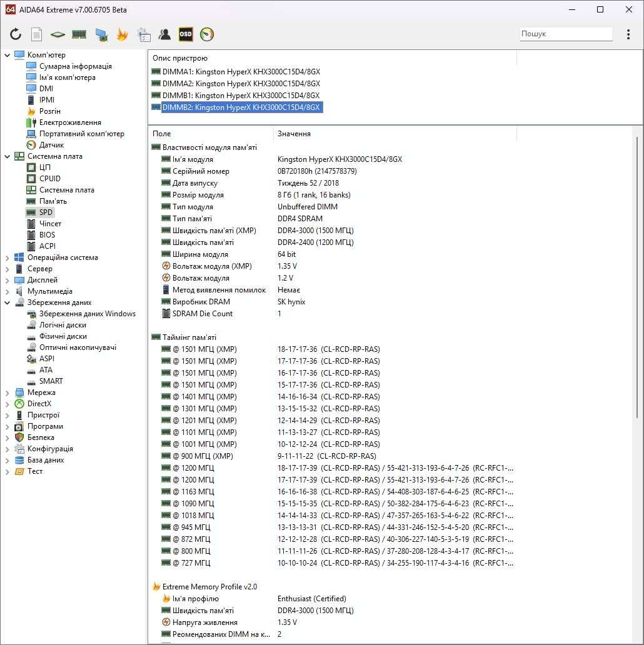Open the three-dot options menu
Screen dimensions: 644x645
pyautogui.click(x=628, y=34)
